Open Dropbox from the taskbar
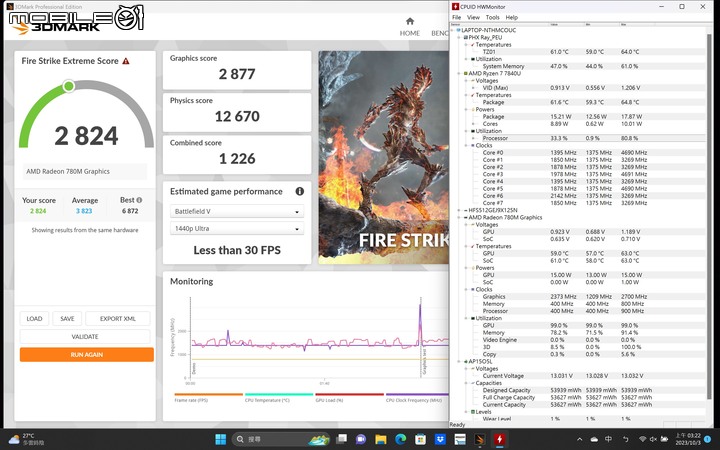This screenshot has height=450, width=720. click(x=440, y=439)
